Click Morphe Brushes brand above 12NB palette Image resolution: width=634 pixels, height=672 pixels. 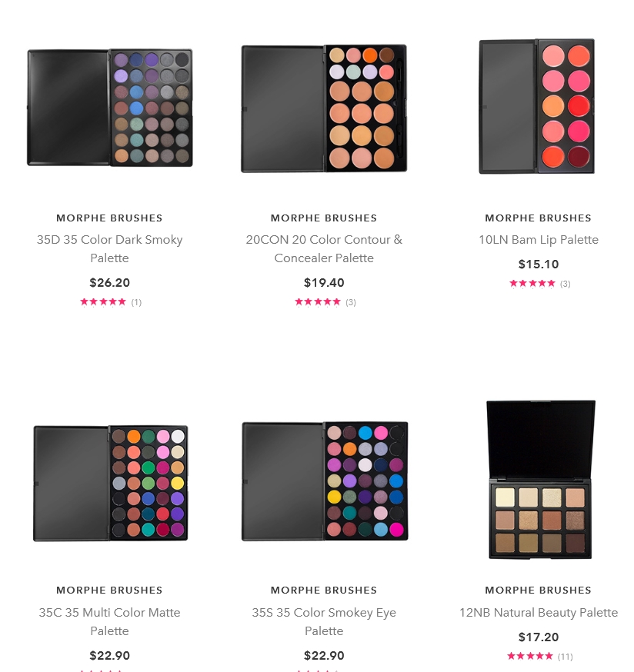pos(539,590)
